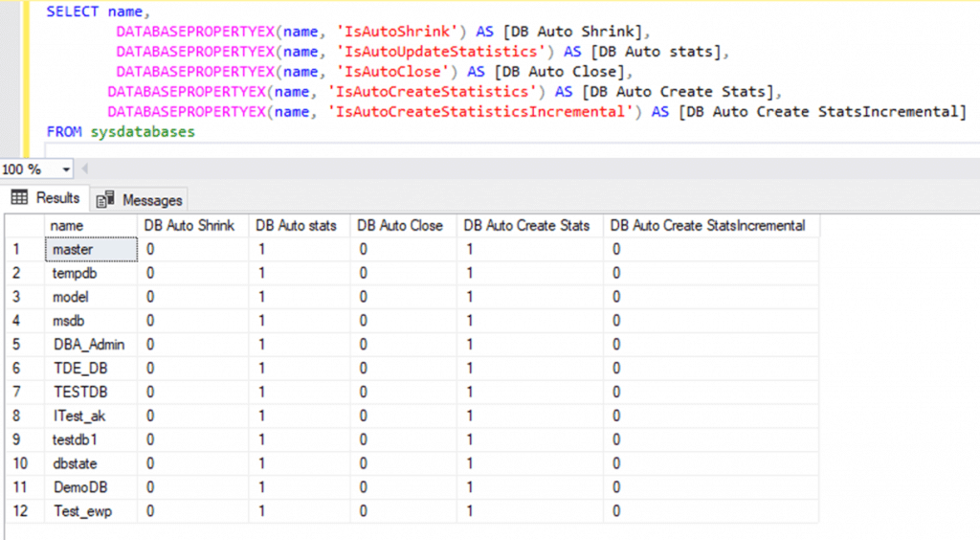This screenshot has height=540, width=980.
Task: Select the DB Auto Create StatsIncremental header
Action: coord(707,226)
